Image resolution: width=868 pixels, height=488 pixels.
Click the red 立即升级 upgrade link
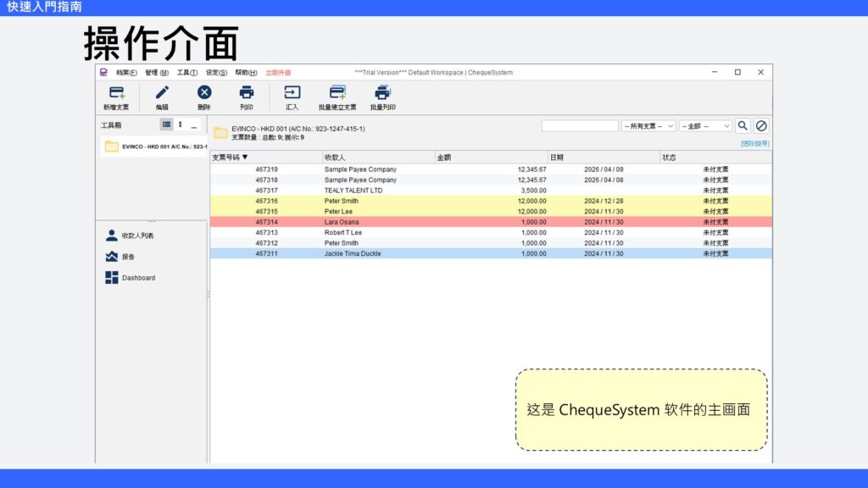tap(278, 73)
